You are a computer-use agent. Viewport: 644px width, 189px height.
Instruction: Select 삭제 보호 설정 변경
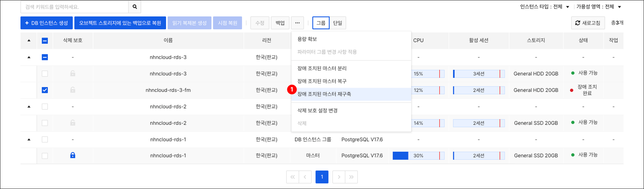tap(351, 110)
